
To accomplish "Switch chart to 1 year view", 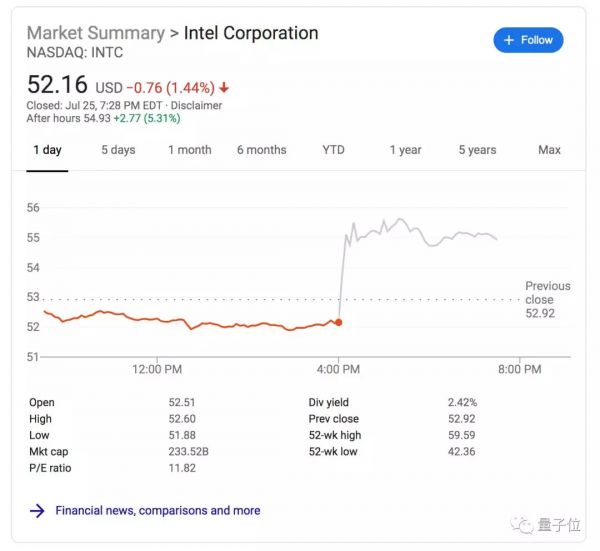I will pos(405,150).
